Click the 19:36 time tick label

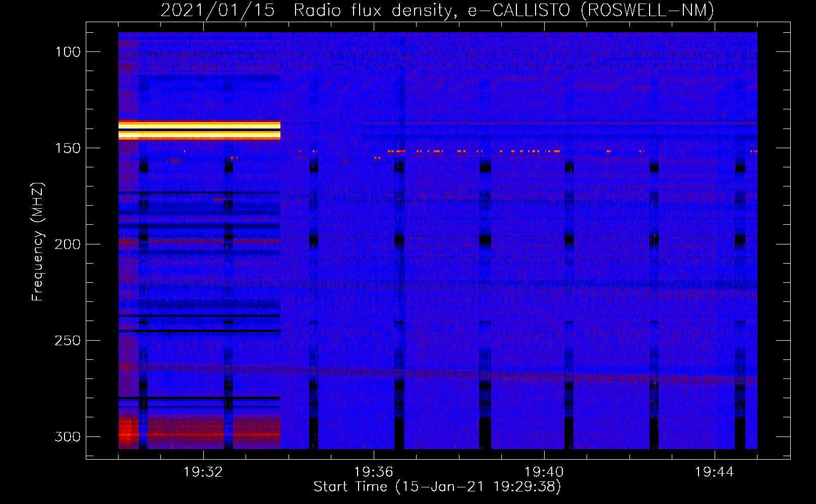(x=374, y=472)
